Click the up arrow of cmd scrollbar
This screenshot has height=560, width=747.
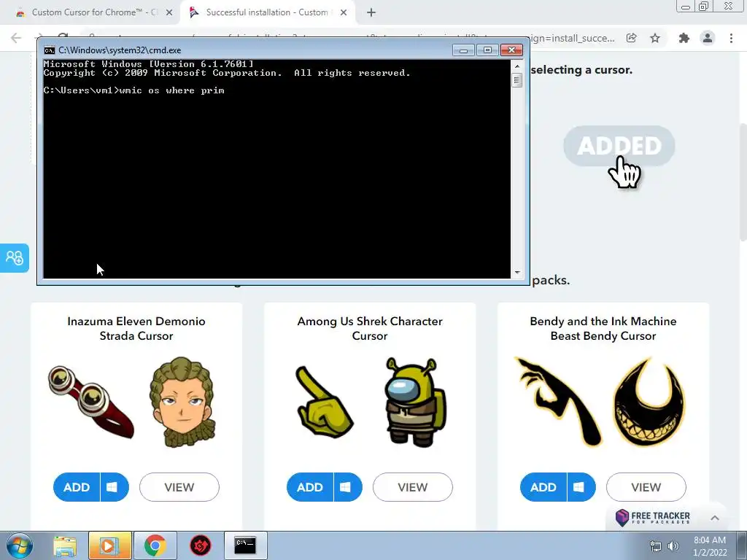pyautogui.click(x=517, y=66)
